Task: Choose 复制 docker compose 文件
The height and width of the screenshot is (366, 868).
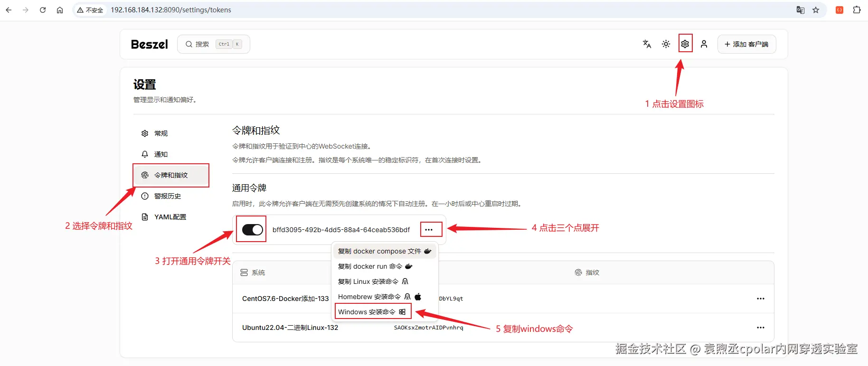Action: [x=384, y=251]
